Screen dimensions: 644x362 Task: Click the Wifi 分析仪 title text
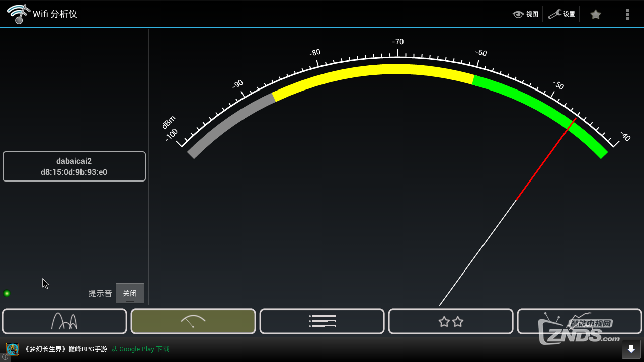click(x=55, y=14)
